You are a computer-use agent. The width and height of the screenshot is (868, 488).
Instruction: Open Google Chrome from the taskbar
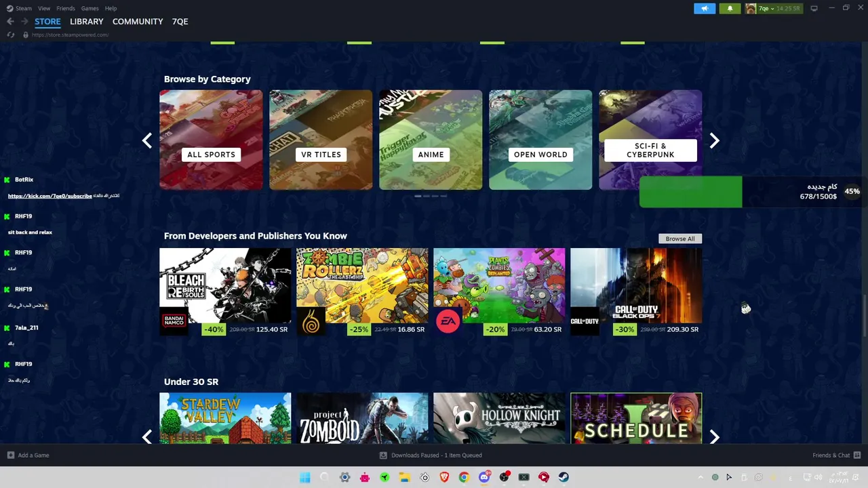(x=464, y=477)
